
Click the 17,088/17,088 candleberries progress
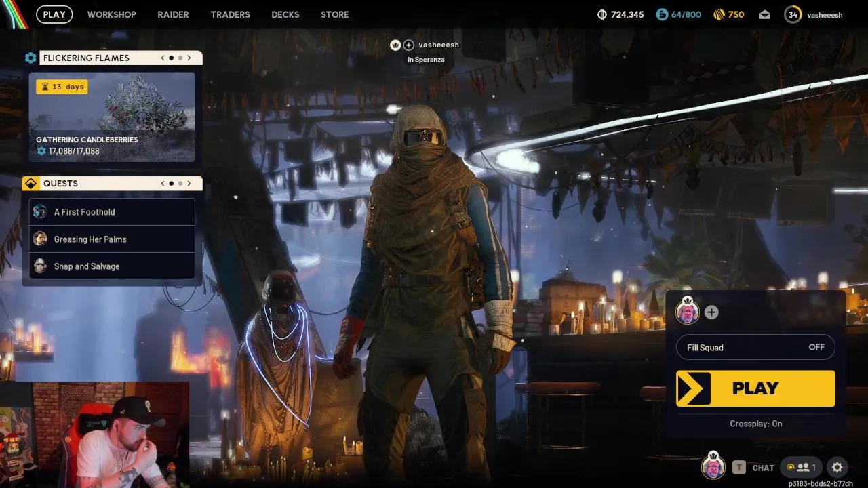(x=68, y=151)
